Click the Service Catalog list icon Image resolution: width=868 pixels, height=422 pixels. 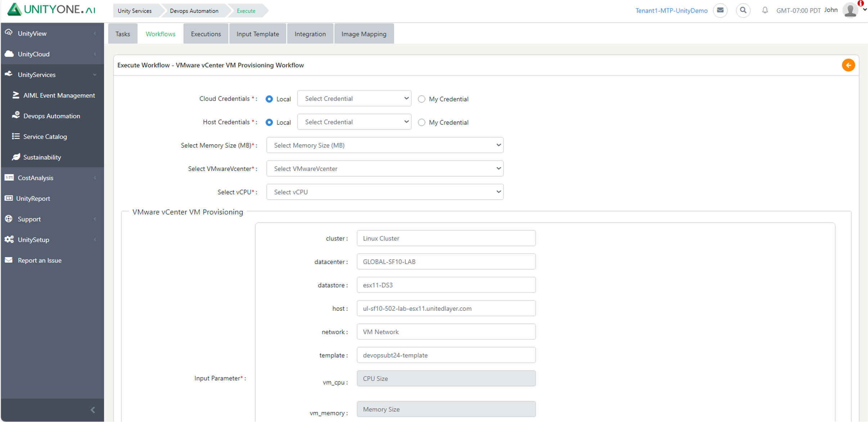(15, 136)
